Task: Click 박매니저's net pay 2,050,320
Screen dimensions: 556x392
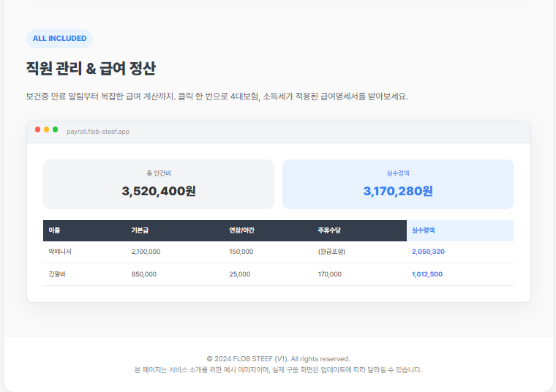Action: point(428,252)
